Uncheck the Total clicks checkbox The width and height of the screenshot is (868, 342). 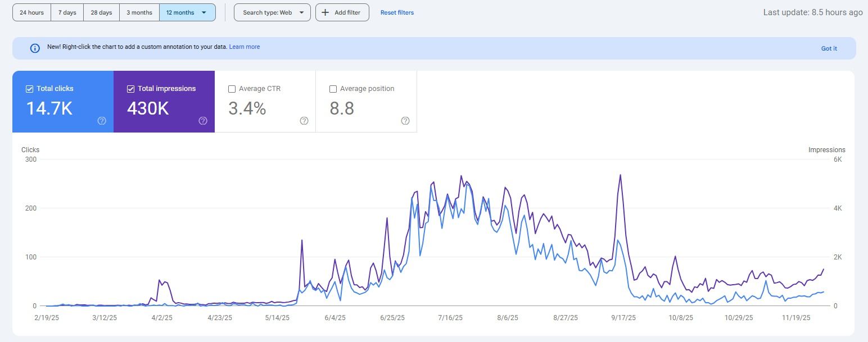click(x=30, y=89)
